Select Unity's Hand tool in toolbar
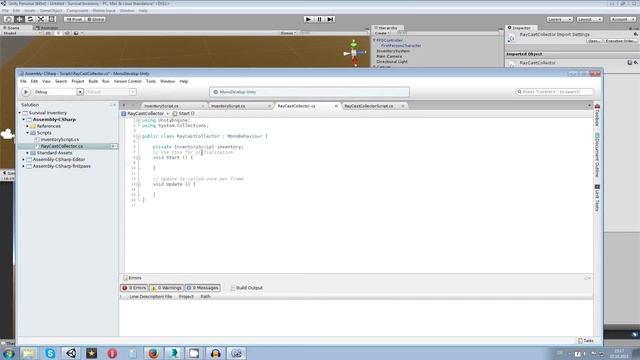This screenshot has height=360, width=640. tap(9, 19)
